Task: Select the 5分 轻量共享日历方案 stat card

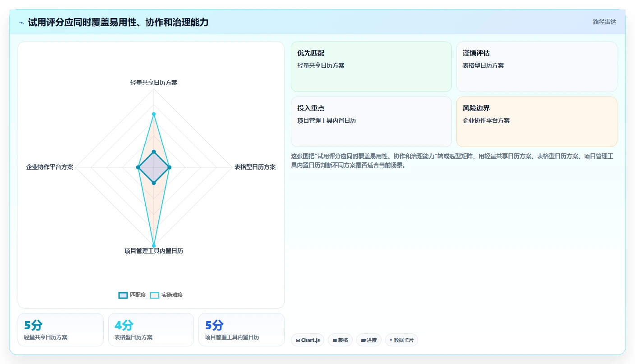Action: click(x=60, y=330)
